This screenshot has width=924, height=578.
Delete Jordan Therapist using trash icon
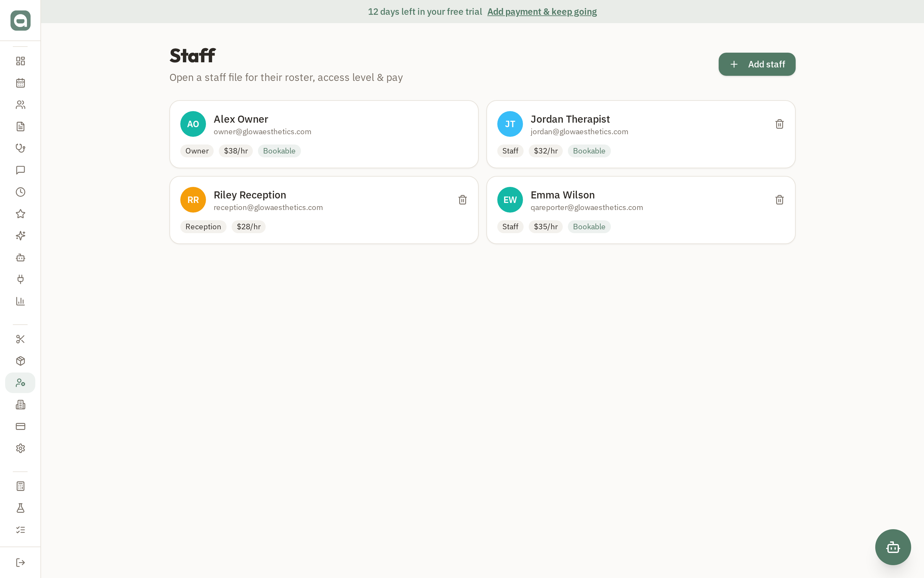[779, 124]
